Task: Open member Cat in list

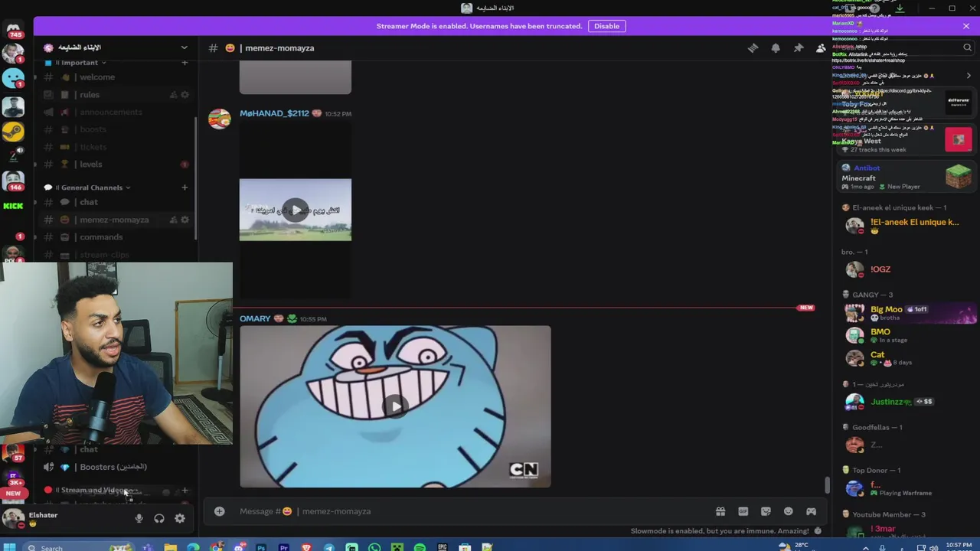Action: coord(907,358)
